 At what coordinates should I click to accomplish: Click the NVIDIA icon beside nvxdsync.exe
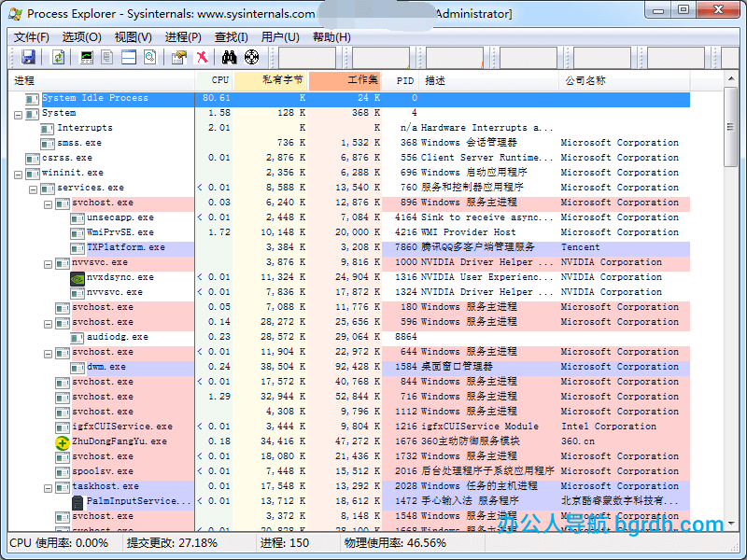pyautogui.click(x=78, y=277)
